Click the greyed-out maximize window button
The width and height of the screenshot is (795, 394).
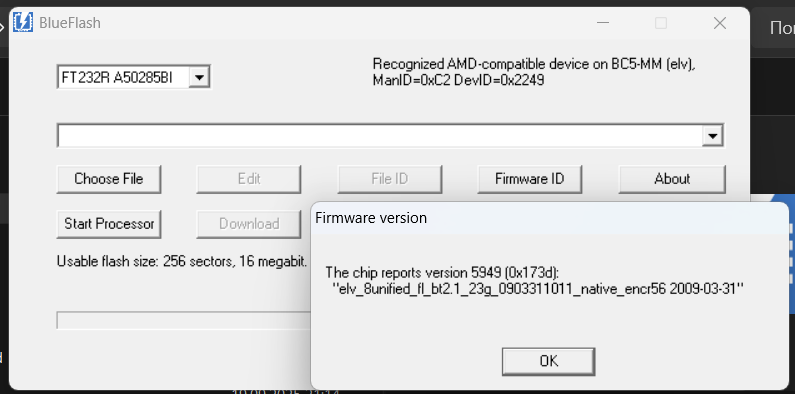[661, 23]
